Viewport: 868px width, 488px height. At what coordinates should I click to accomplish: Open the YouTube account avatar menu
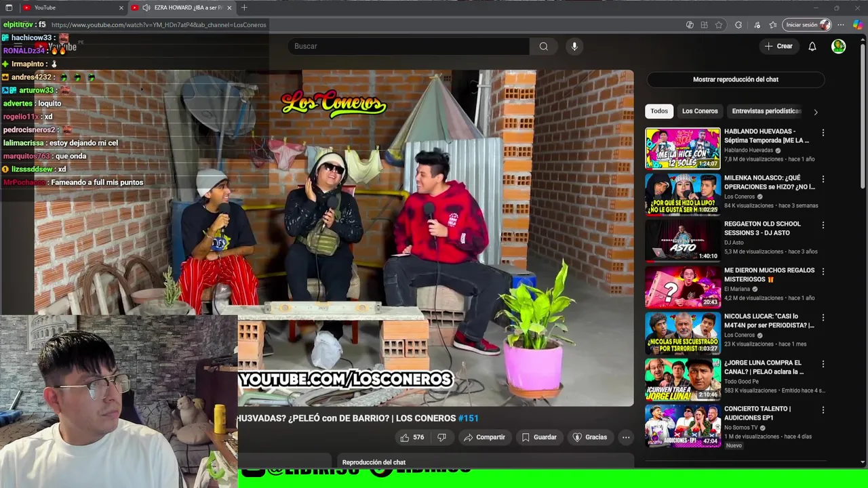click(x=839, y=46)
